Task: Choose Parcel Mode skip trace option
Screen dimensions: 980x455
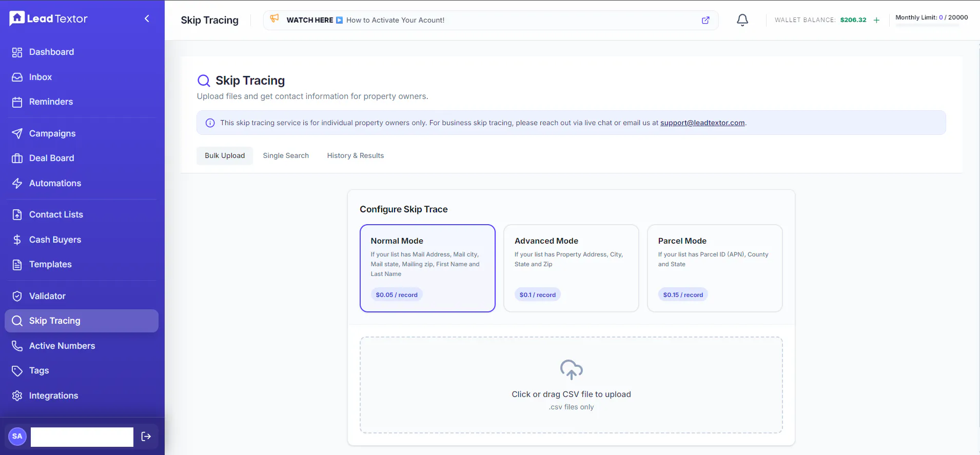Action: point(715,268)
